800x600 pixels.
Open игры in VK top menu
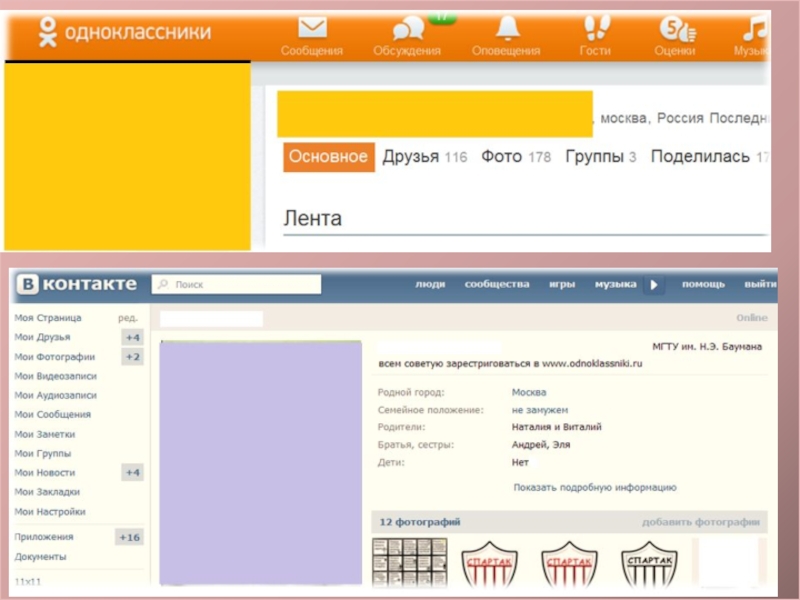(x=562, y=284)
